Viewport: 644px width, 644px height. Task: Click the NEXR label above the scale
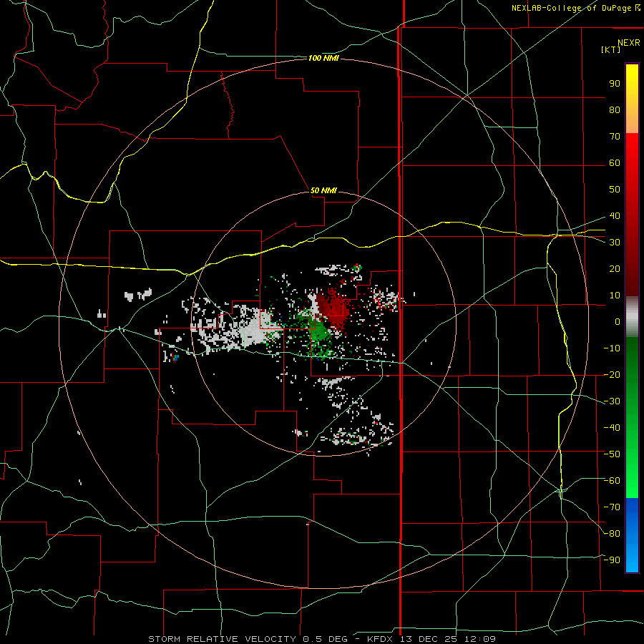(x=629, y=43)
